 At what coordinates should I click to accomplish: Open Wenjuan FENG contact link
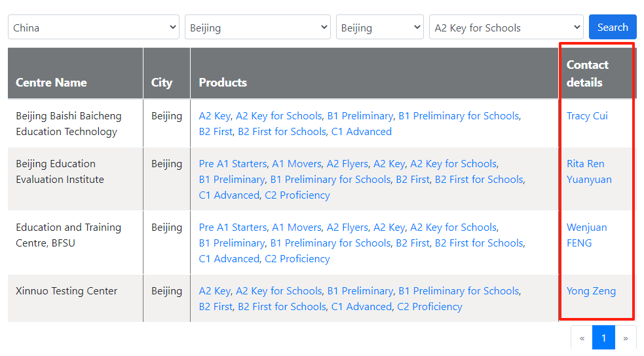[x=586, y=235]
